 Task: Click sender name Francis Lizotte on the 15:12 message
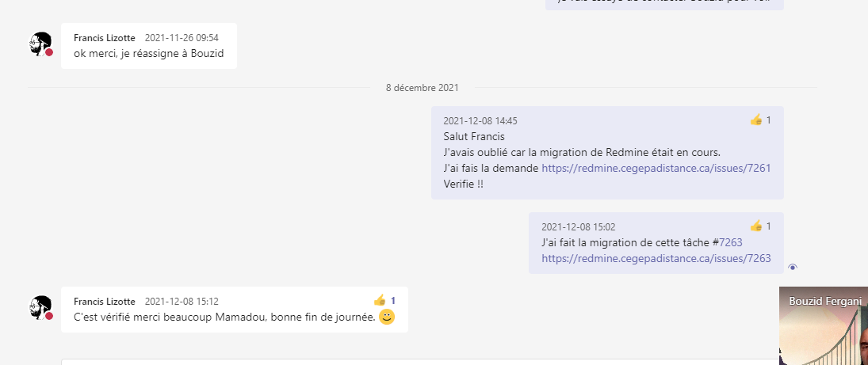[105, 302]
